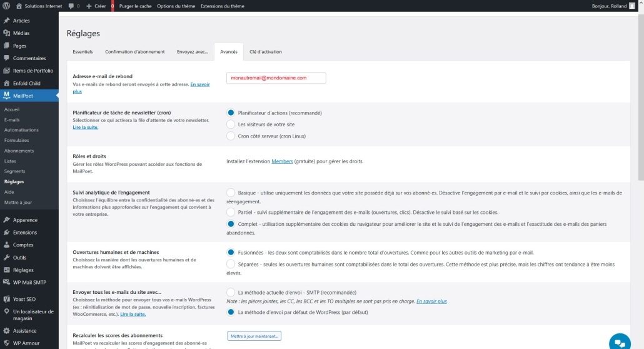Screen dimensions: 644x349
Task: Click the Commentaires icon in sidebar
Action: [x=7, y=58]
